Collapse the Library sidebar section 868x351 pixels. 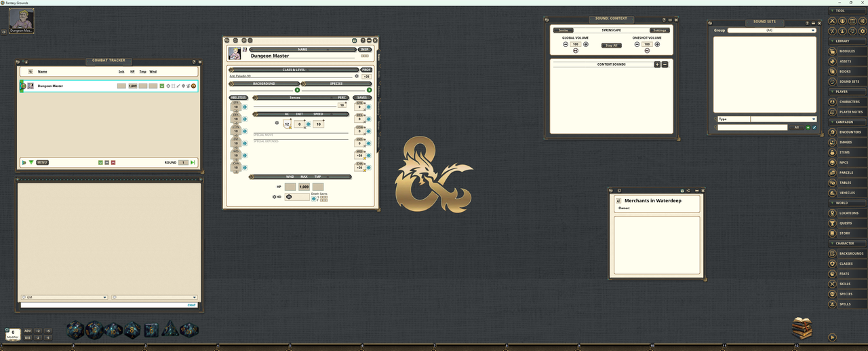(848, 41)
